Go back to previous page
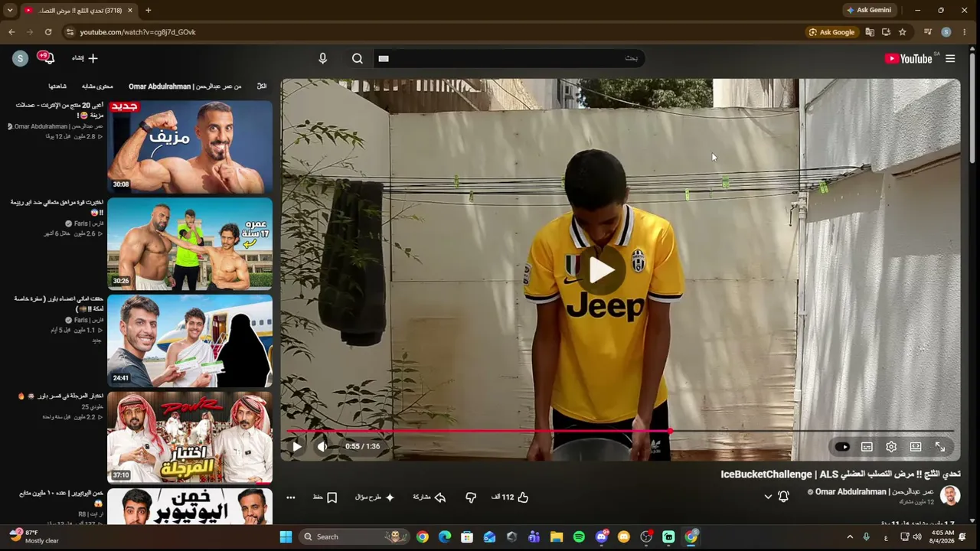This screenshot has width=980, height=551. [11, 32]
